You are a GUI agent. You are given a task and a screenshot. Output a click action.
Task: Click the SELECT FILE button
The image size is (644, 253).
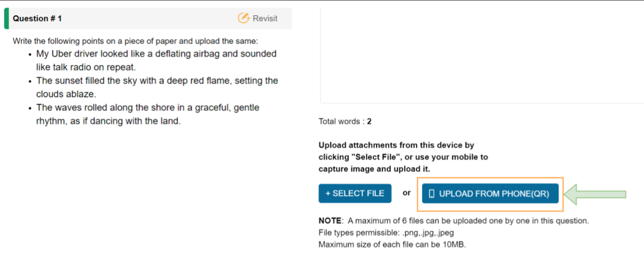click(x=355, y=193)
